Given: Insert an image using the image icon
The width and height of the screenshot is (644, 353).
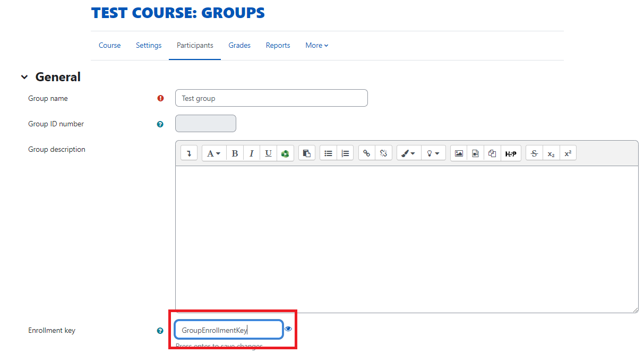Looking at the screenshot, I should 459,153.
